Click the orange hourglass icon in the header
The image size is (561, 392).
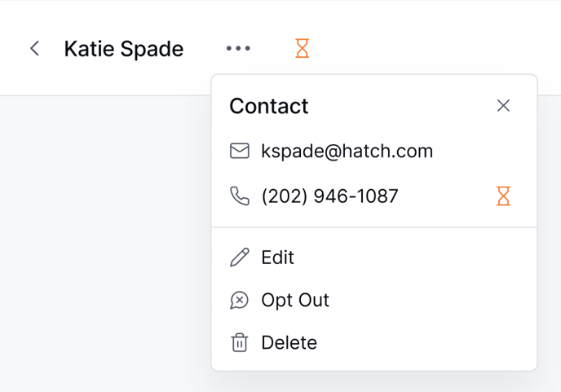(302, 49)
